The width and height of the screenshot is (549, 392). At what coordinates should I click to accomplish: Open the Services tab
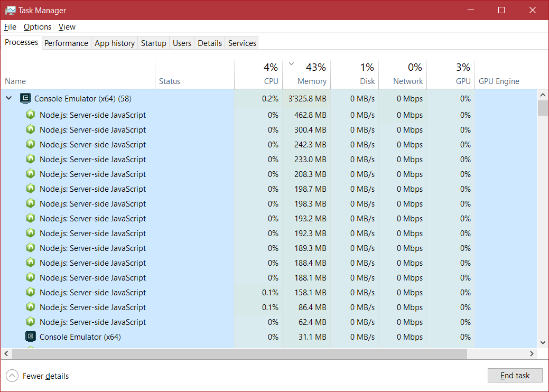(242, 43)
